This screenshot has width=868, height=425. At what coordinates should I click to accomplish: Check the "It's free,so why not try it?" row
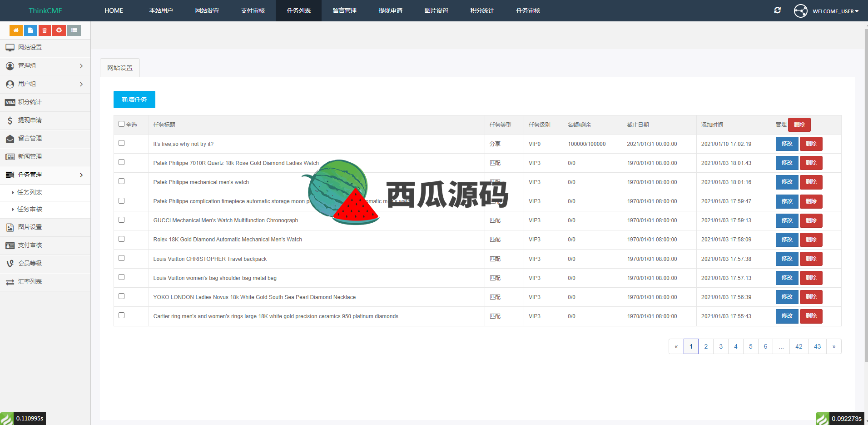click(x=121, y=143)
